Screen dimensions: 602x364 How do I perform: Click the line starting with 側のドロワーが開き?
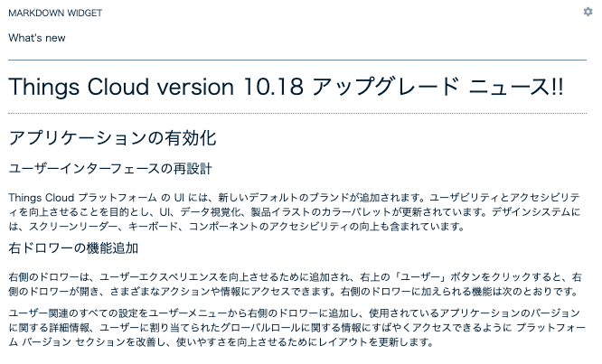coord(294,292)
